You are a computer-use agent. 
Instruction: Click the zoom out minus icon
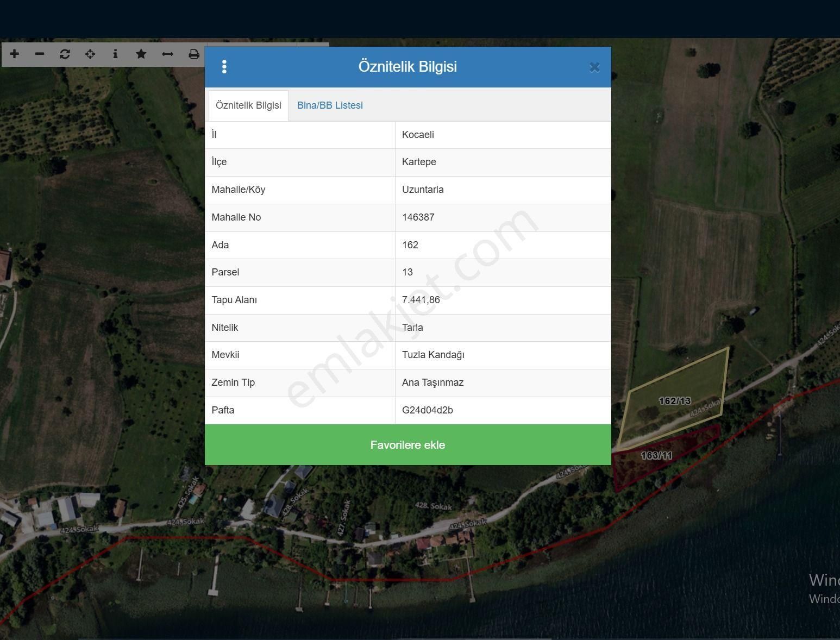[x=40, y=54]
